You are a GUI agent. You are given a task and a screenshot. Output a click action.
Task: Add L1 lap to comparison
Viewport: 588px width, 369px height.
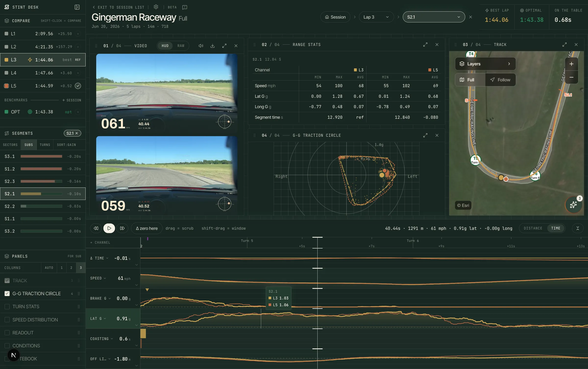click(78, 34)
